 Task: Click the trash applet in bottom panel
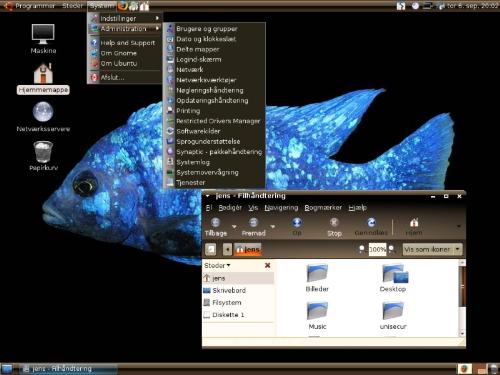coord(494,369)
